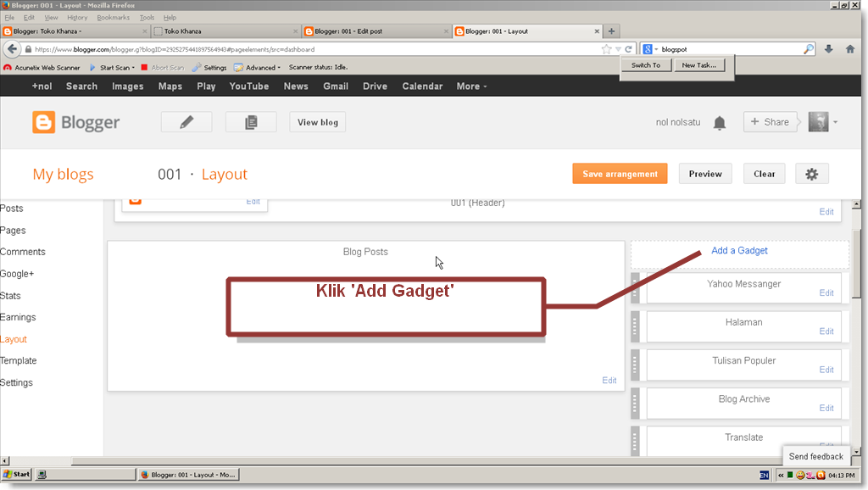Go to browser home icon

click(850, 48)
